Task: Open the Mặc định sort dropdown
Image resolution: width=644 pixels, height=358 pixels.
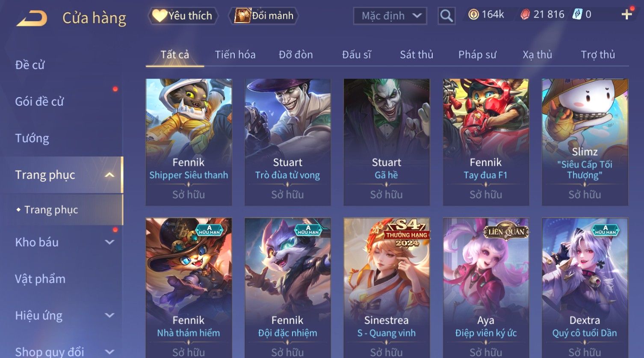Action: (390, 16)
